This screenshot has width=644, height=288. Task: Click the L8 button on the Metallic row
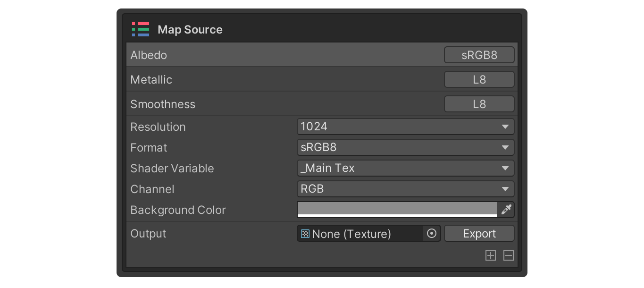[479, 79]
